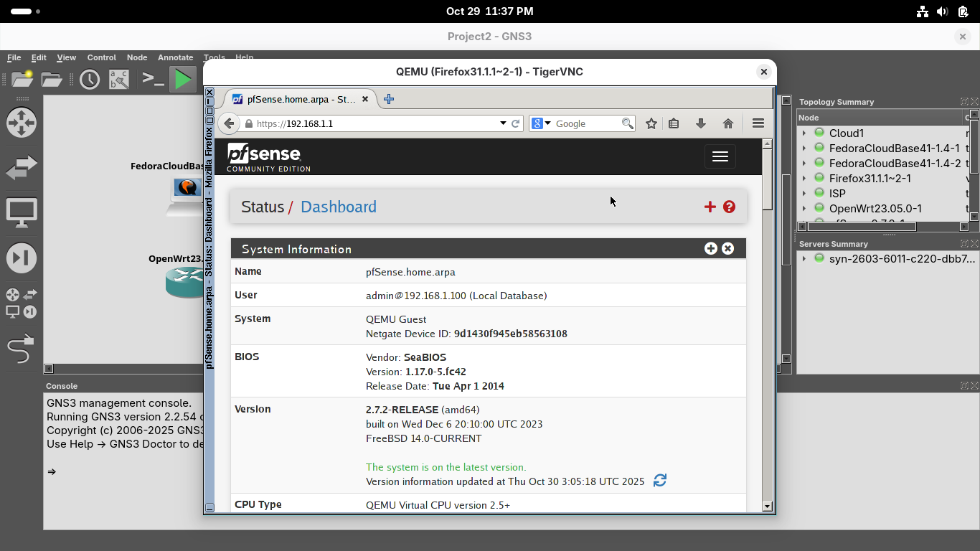Open pfSense dashboard help icon
Image resolution: width=980 pixels, height=551 pixels.
[x=730, y=207]
